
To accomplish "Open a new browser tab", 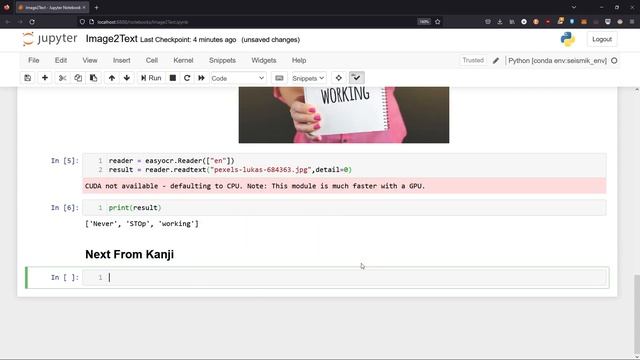I will coord(96,7).
